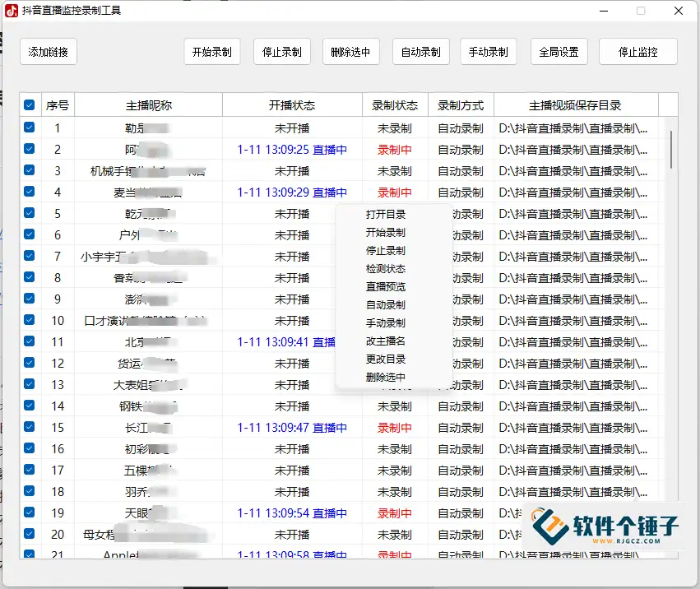Click the "1-11 13:09:54 直播中" status cell
The height and width of the screenshot is (589, 700).
tap(292, 513)
